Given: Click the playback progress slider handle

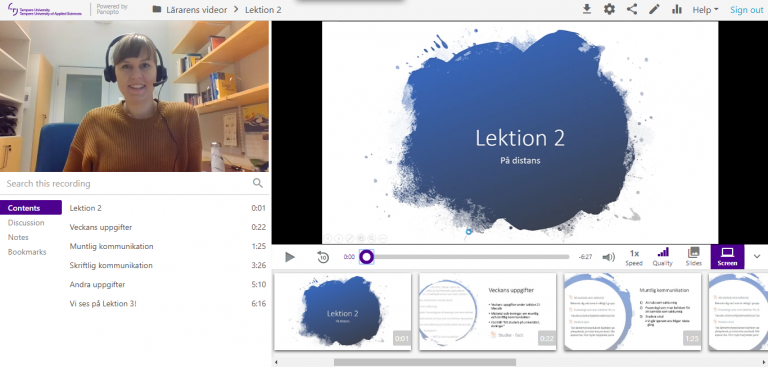Looking at the screenshot, I should (366, 257).
